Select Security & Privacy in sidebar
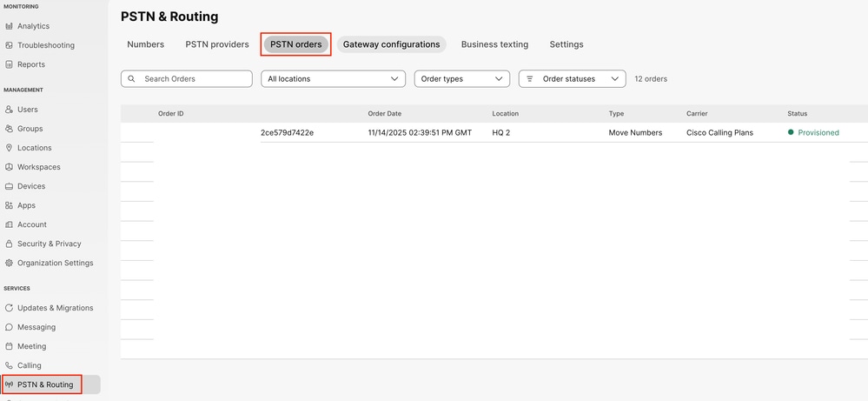The image size is (868, 401). [50, 244]
